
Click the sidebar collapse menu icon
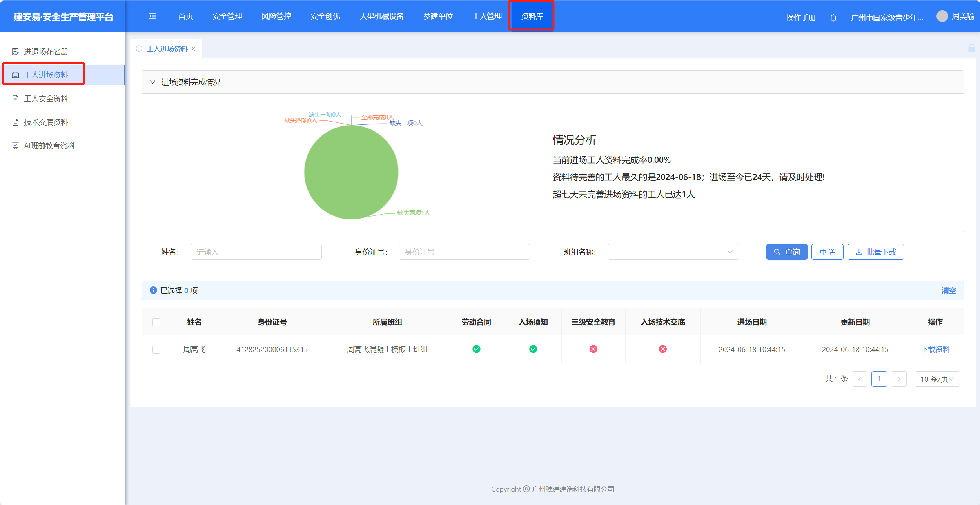(153, 16)
